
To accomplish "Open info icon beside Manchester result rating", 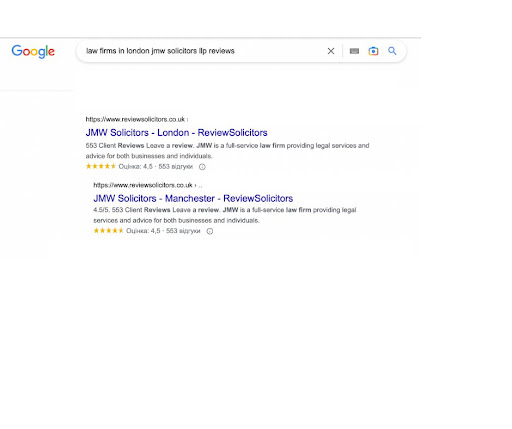I will tap(210, 231).
